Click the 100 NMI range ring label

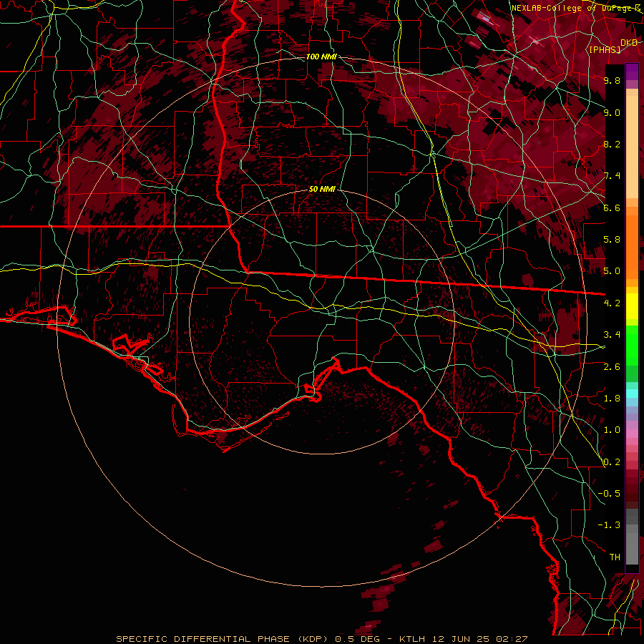coord(321,57)
